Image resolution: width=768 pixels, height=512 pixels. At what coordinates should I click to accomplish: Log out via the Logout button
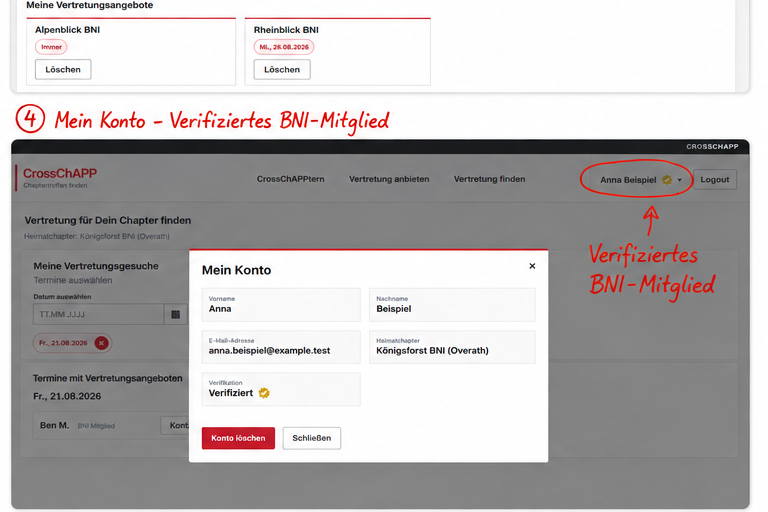pos(715,180)
